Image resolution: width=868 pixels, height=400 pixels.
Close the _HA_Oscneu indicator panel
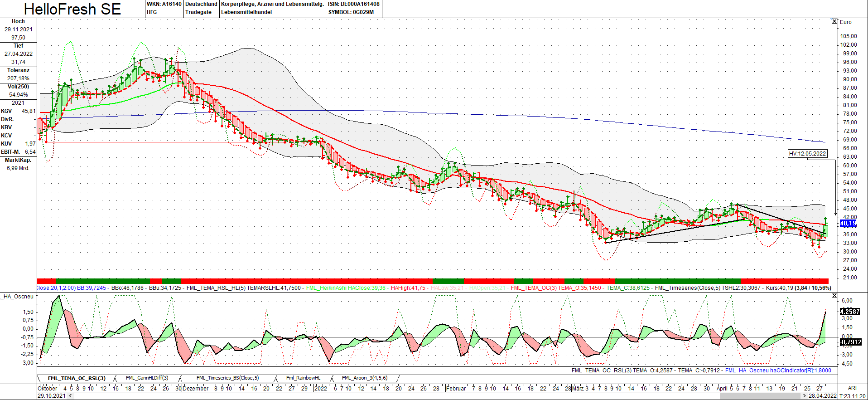point(834,296)
